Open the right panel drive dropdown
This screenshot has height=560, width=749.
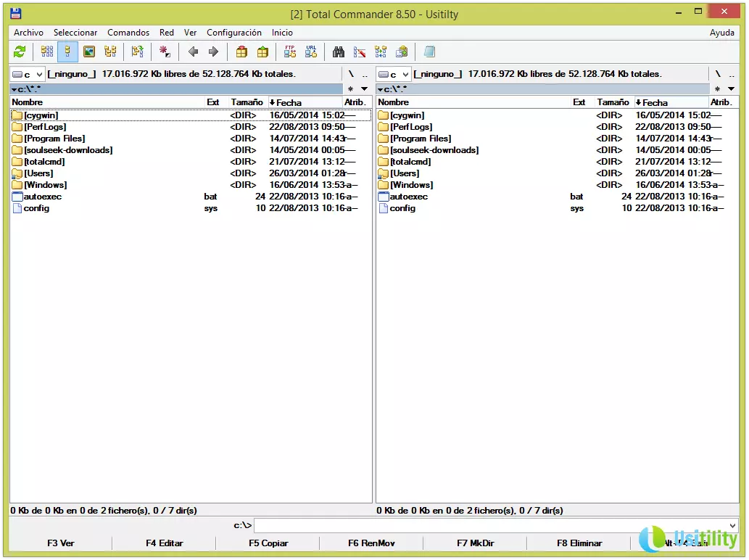point(394,74)
